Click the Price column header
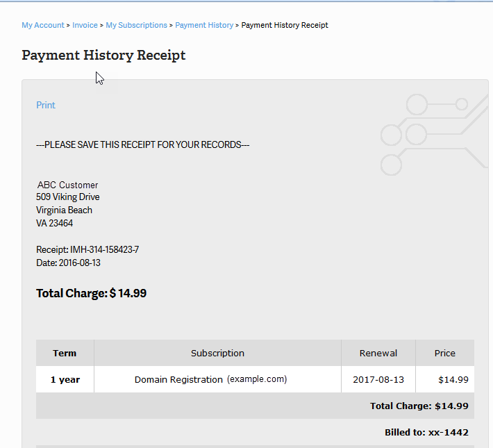This screenshot has width=493, height=448. click(444, 353)
